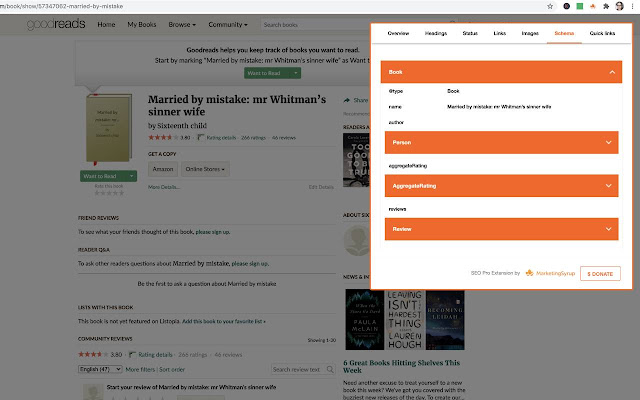Open the More Details link
640x400 pixels.
(x=164, y=187)
